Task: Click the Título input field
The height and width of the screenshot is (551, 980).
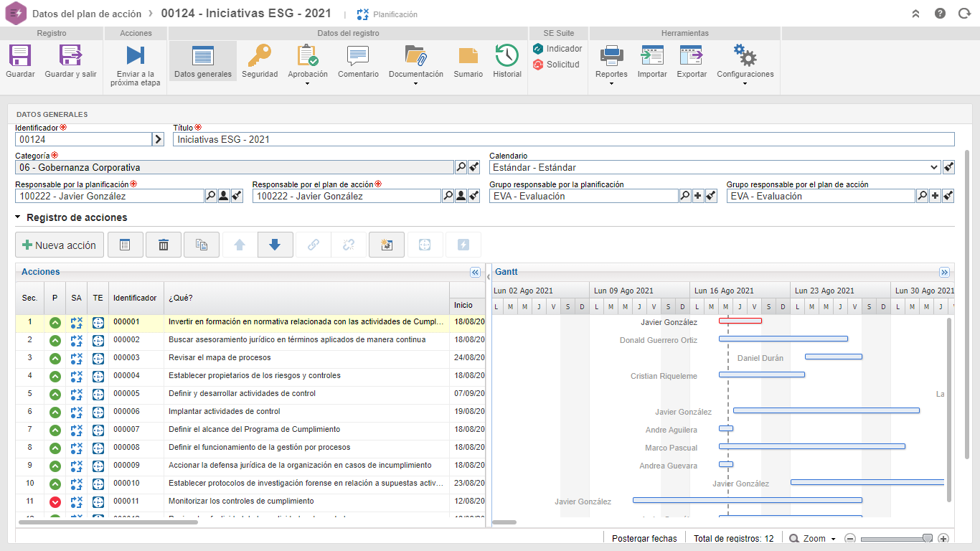Action: pos(564,139)
